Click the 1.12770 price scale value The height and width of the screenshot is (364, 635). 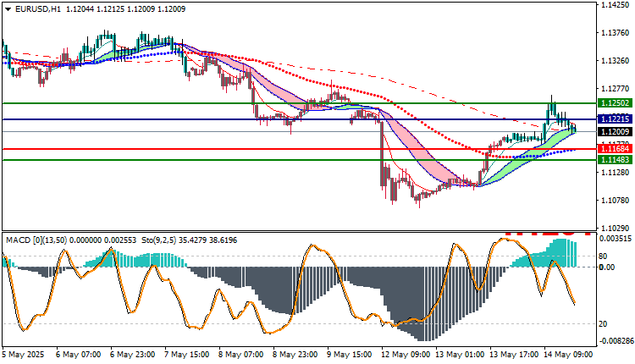click(x=616, y=89)
